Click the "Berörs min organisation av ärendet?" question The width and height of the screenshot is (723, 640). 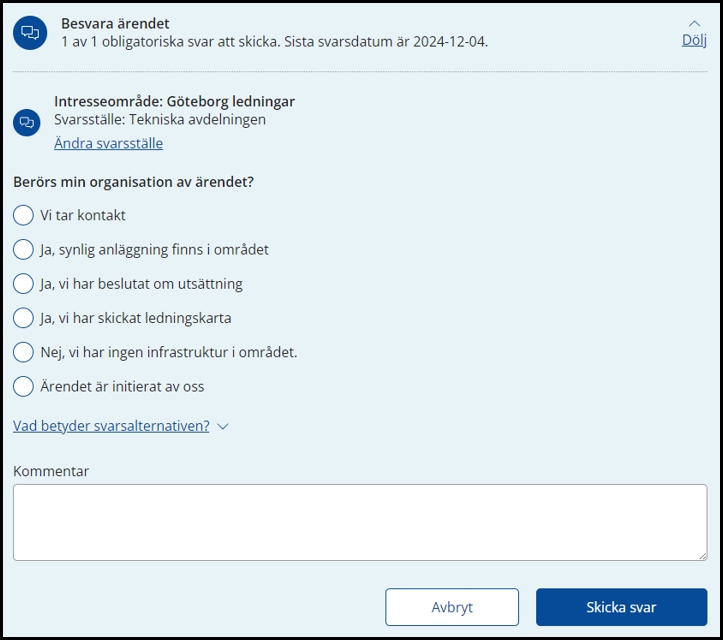[133, 182]
